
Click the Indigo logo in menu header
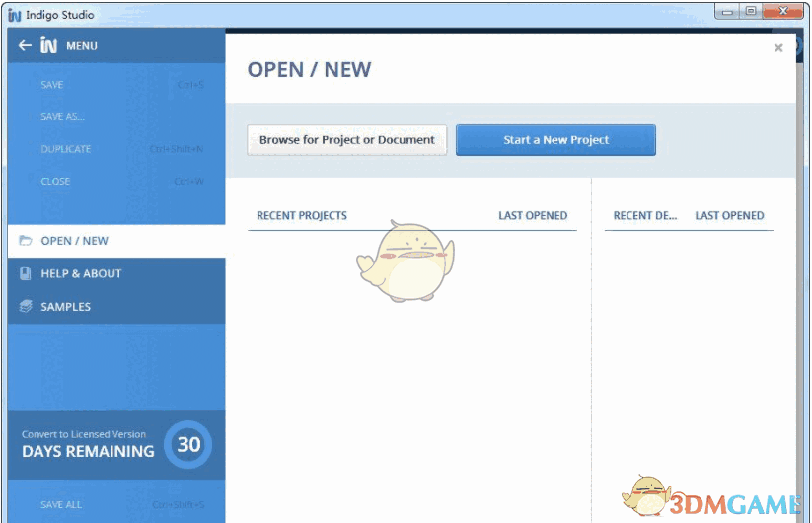48,45
